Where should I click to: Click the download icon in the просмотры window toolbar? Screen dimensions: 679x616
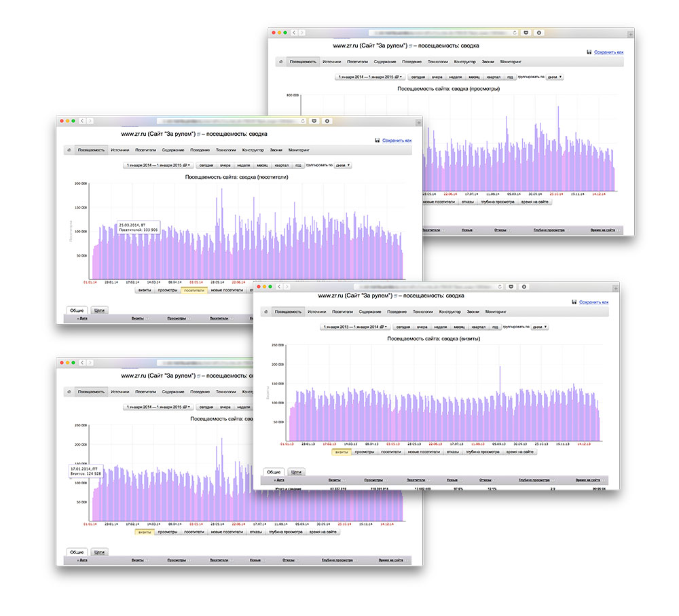pos(538,33)
